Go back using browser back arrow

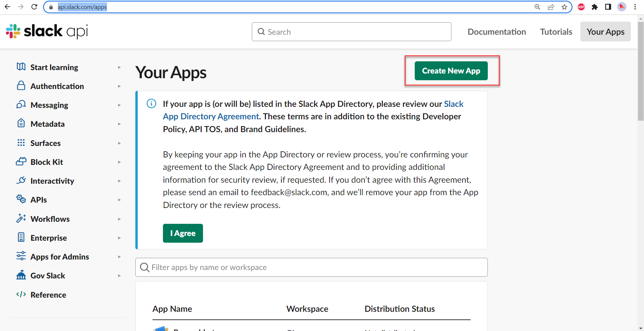click(x=7, y=7)
